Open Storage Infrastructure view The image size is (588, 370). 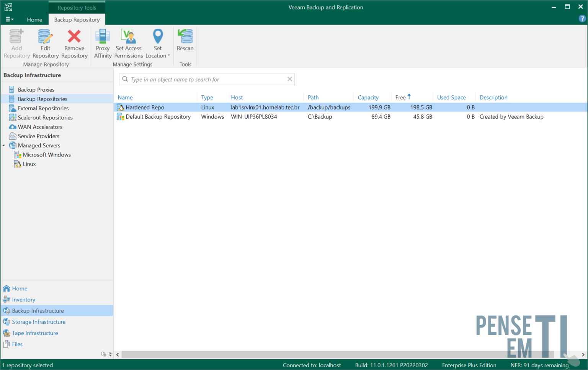38,322
